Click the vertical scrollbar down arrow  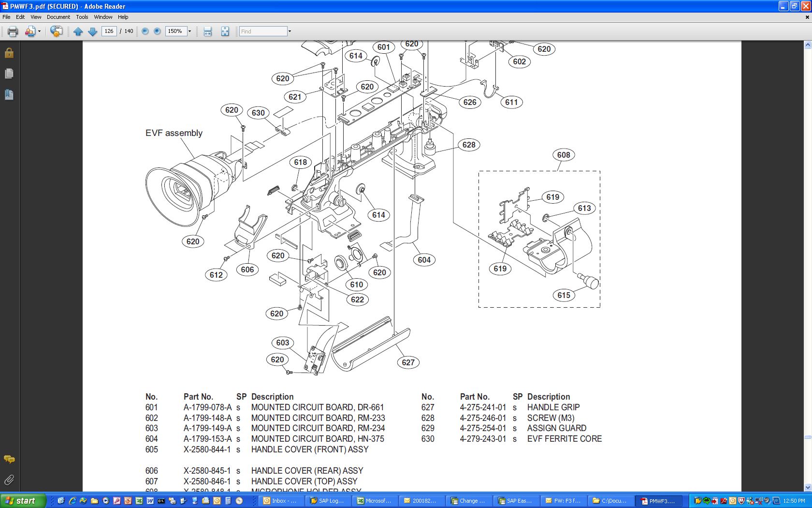(808, 488)
